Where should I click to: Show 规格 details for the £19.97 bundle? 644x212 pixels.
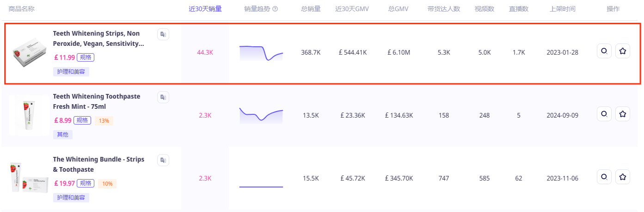[x=85, y=183]
